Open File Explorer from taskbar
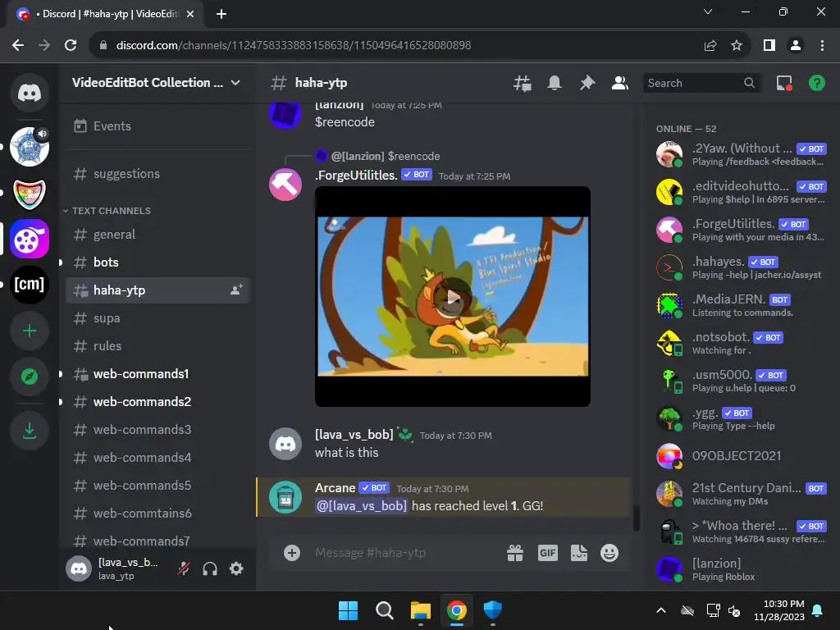This screenshot has width=840, height=630. (421, 610)
